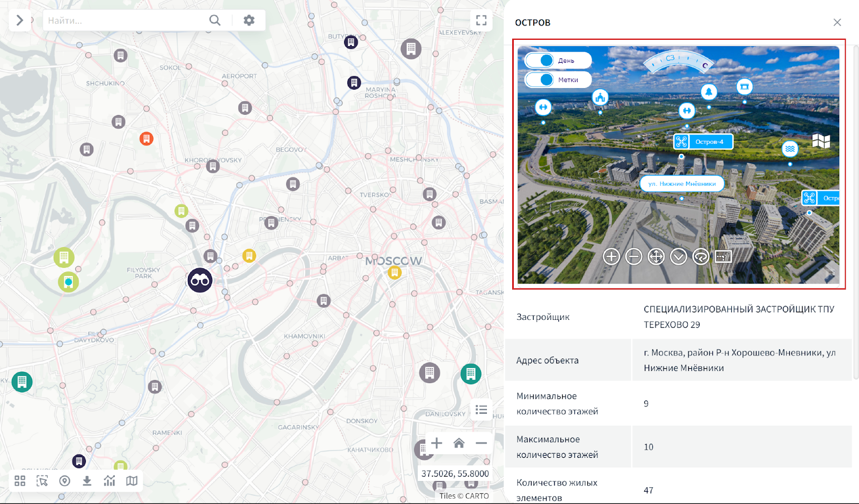
Task: Click the large gray marker near Alexeyevsky
Action: point(411,49)
